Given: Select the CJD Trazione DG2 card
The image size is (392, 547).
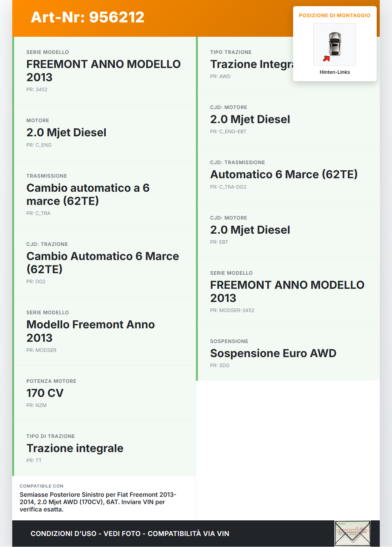Looking at the screenshot, I should pyautogui.click(x=104, y=263).
